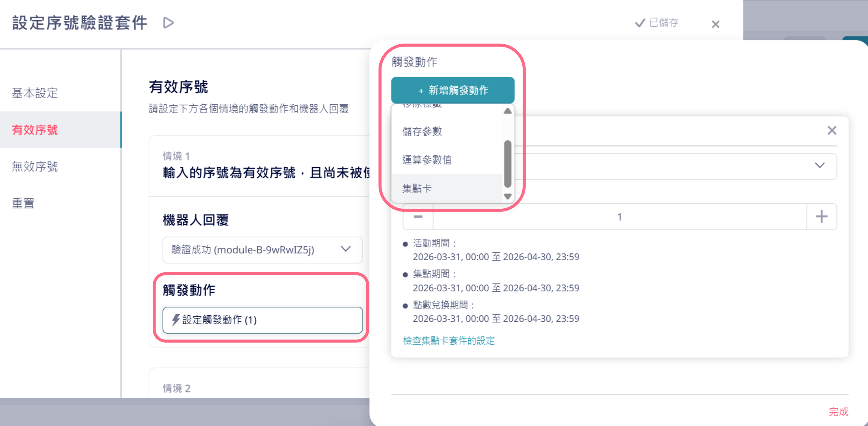Click the plus stepper to increase points
Screen dimensions: 868x426
pyautogui.click(x=821, y=217)
